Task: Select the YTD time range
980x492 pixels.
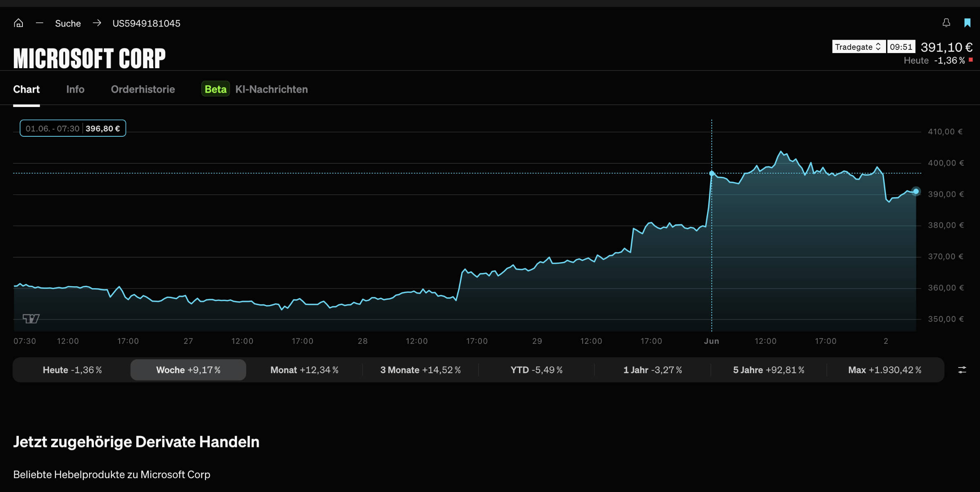Action: pos(537,370)
